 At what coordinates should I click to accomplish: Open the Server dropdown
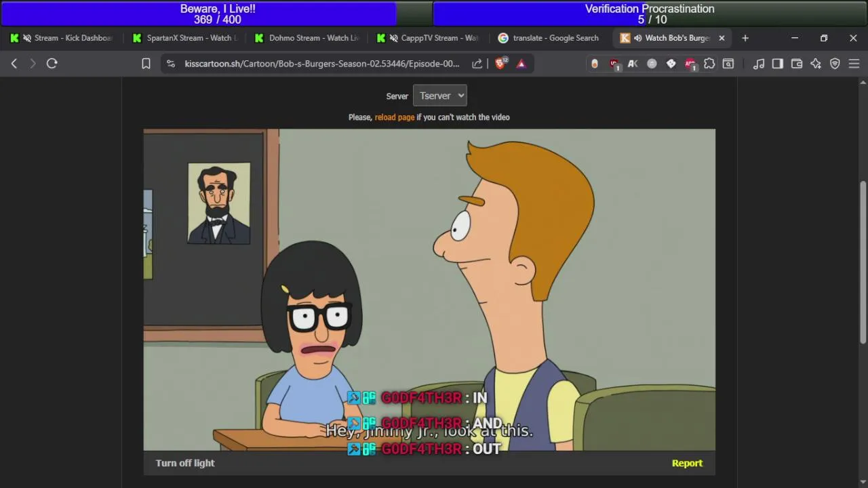(440, 96)
